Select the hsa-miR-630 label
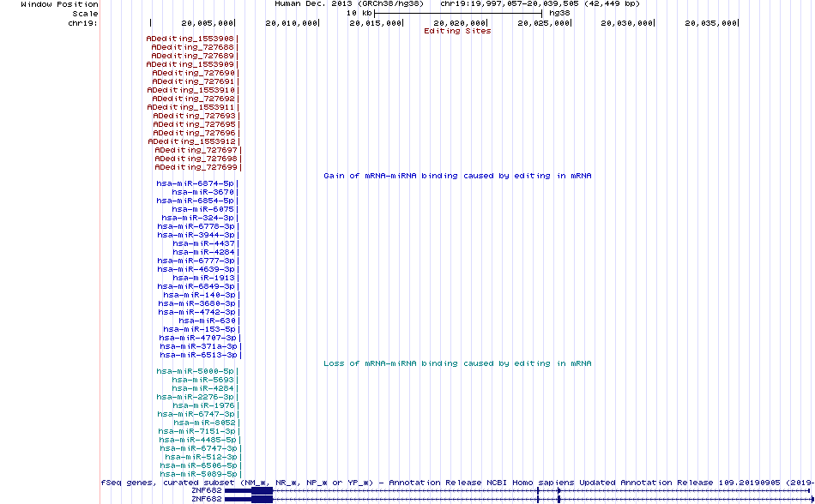 click(x=207, y=321)
